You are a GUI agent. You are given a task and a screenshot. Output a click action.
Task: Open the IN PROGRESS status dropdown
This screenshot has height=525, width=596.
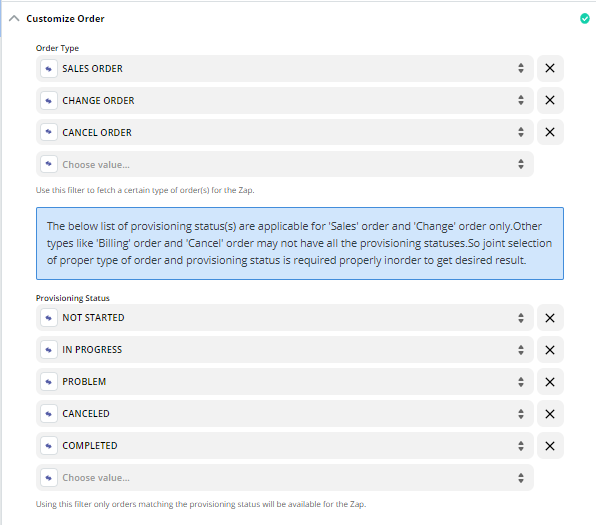285,350
